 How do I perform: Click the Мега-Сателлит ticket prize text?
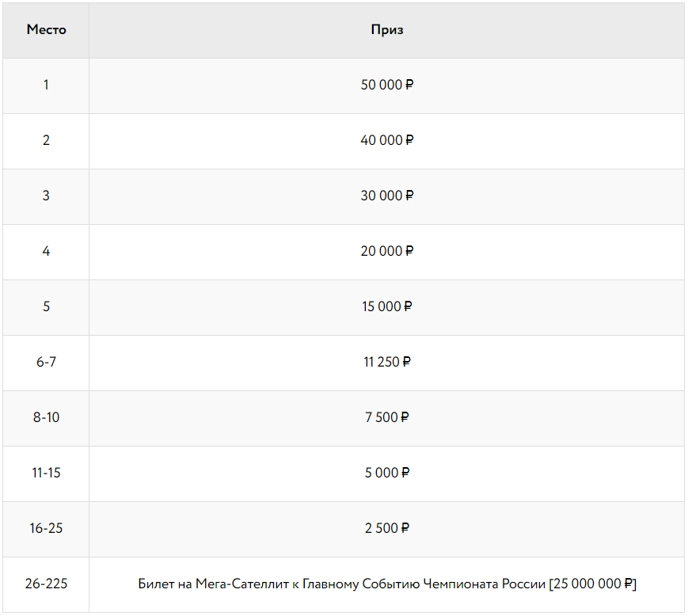pyautogui.click(x=386, y=584)
